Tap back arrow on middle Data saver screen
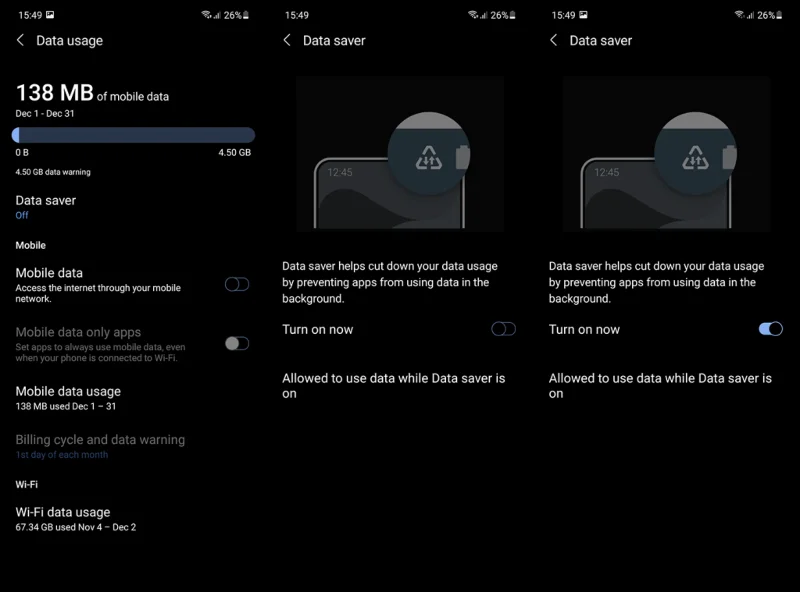800x592 pixels. pyautogui.click(x=287, y=40)
